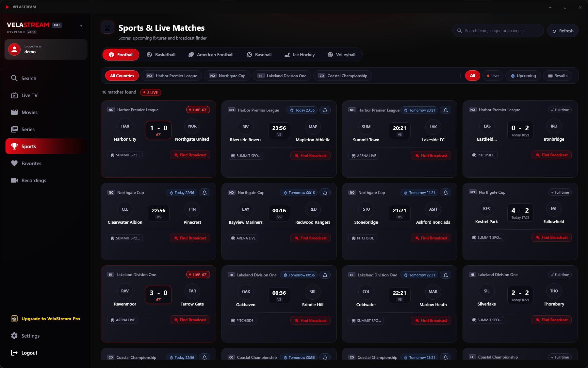Show only Upcoming matches

point(523,76)
